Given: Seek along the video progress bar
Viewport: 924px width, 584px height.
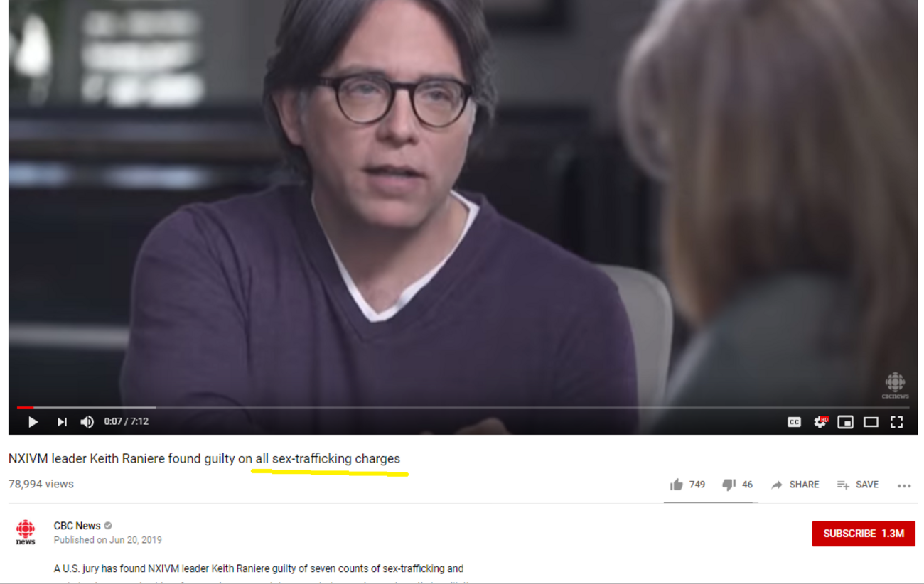Looking at the screenshot, I should point(462,407).
